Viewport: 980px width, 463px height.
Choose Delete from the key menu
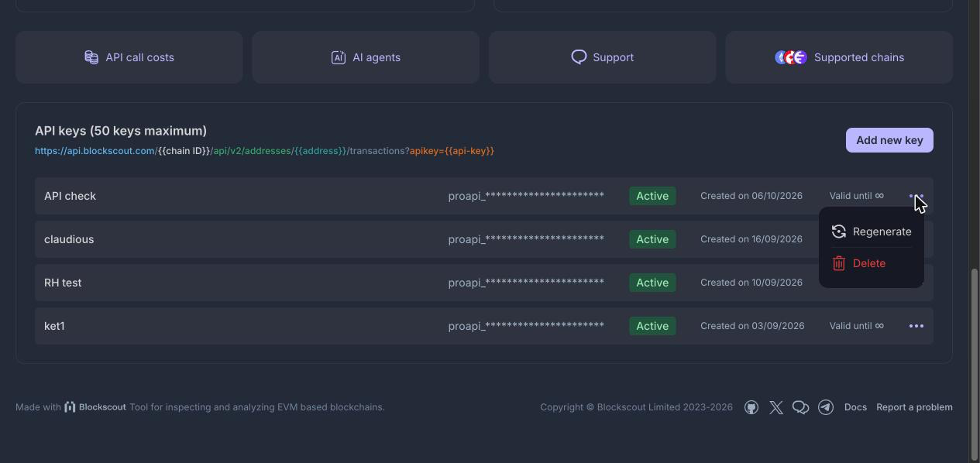point(872,263)
